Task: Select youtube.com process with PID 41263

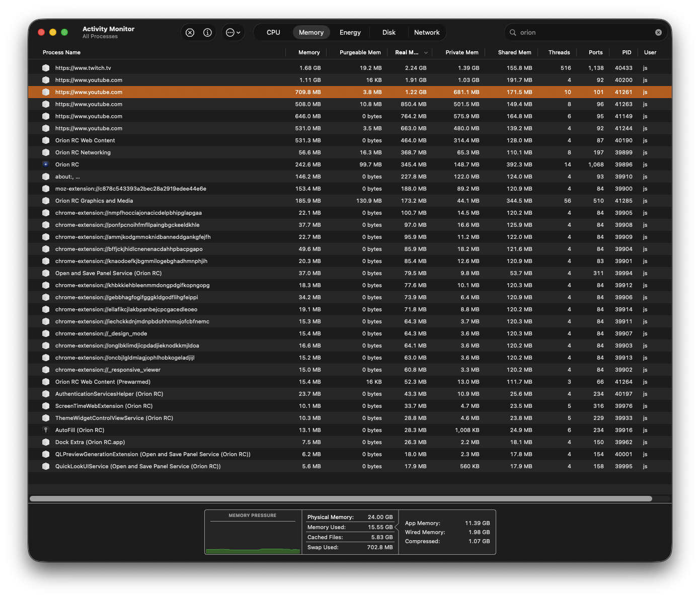Action: tap(350, 104)
